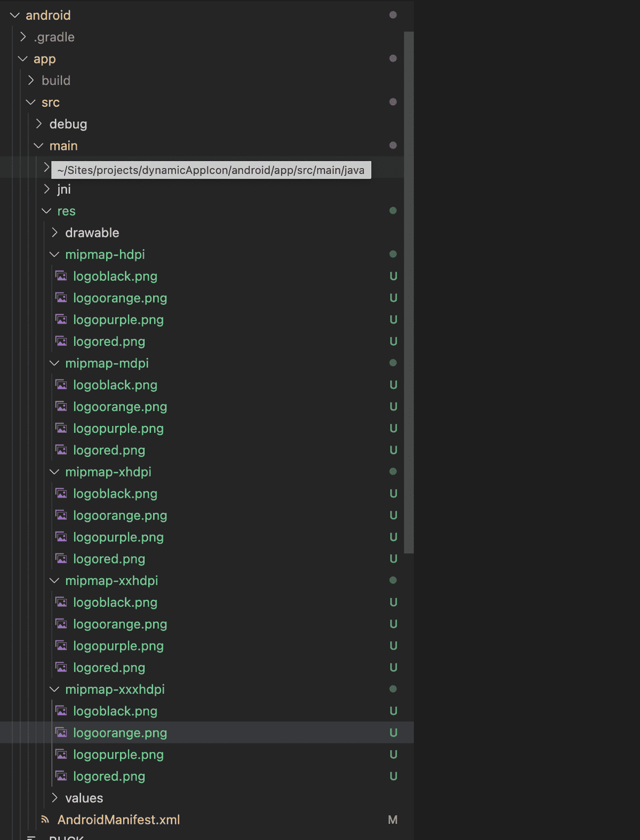Click image icon of logopurple.png in mipmap-xhdpi

(62, 537)
